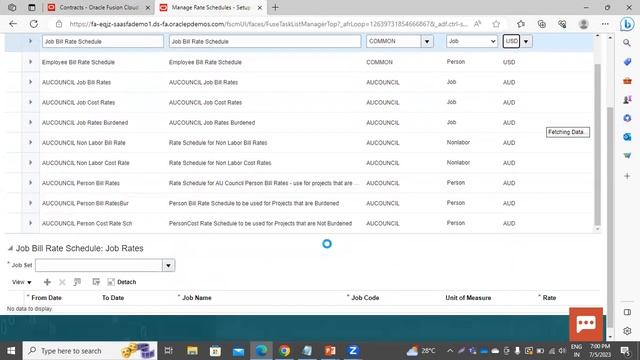Screen dimensions: 640x360
Task: Go back in browser
Action: [x=13, y=24]
